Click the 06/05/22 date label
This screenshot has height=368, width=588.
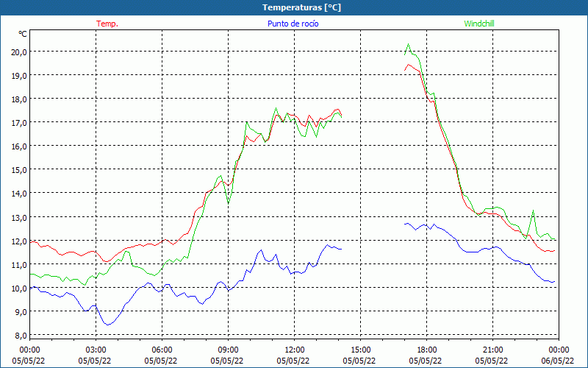(558, 361)
